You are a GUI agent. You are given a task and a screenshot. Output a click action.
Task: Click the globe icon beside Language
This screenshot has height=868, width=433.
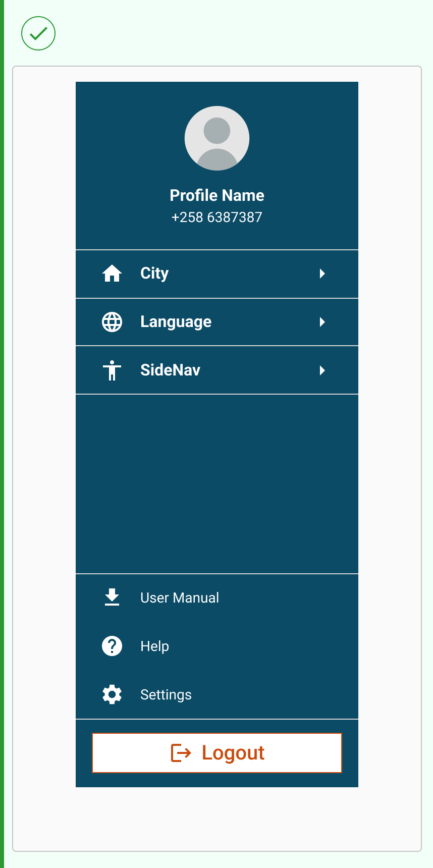pos(112,322)
